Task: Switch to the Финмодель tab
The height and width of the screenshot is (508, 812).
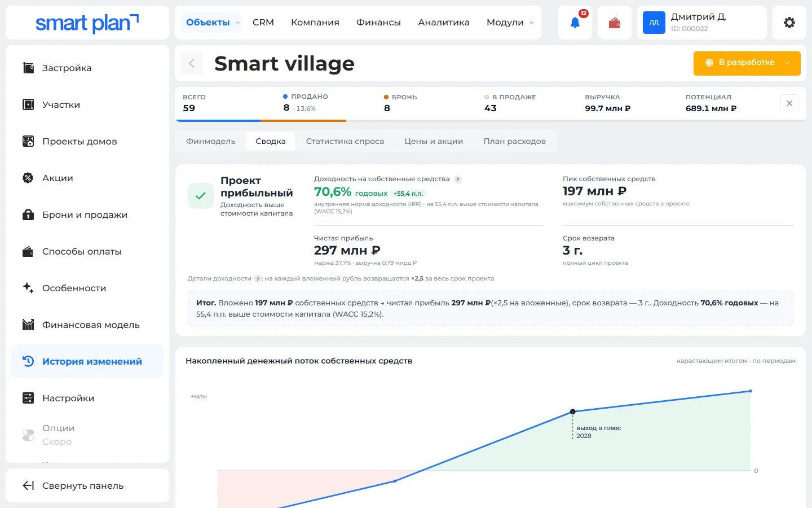Action: pos(211,141)
